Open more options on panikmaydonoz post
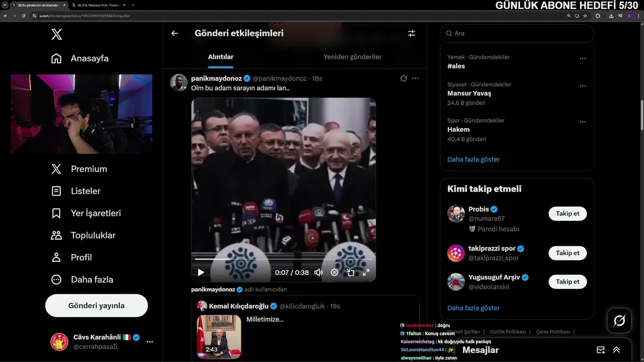This screenshot has width=644, height=362. coord(416,78)
